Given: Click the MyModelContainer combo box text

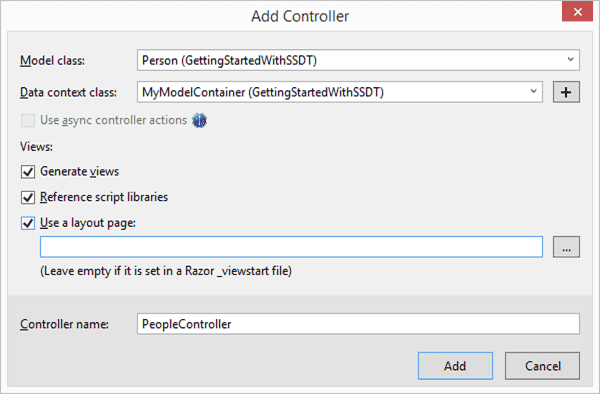Looking at the screenshot, I should (x=262, y=92).
